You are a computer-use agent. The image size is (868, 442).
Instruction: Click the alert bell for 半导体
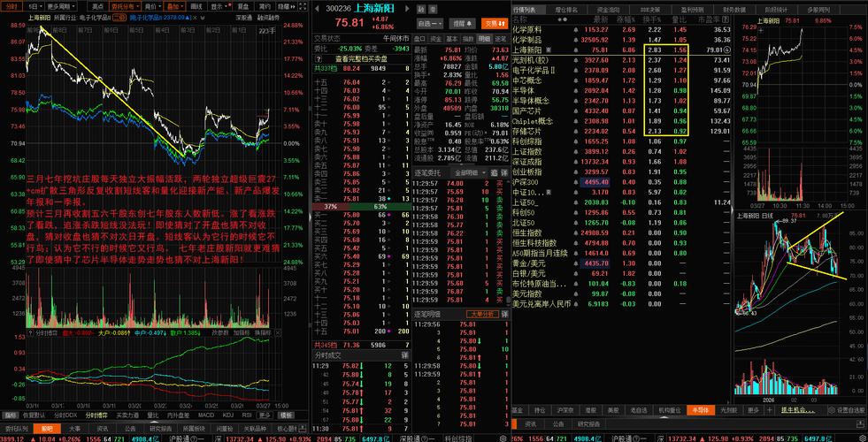click(576, 91)
